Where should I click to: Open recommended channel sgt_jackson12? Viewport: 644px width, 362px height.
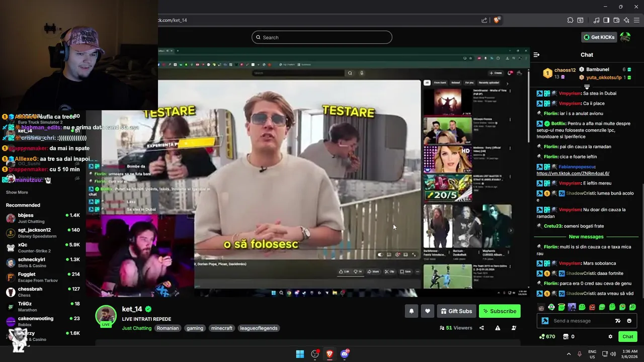click(x=43, y=233)
